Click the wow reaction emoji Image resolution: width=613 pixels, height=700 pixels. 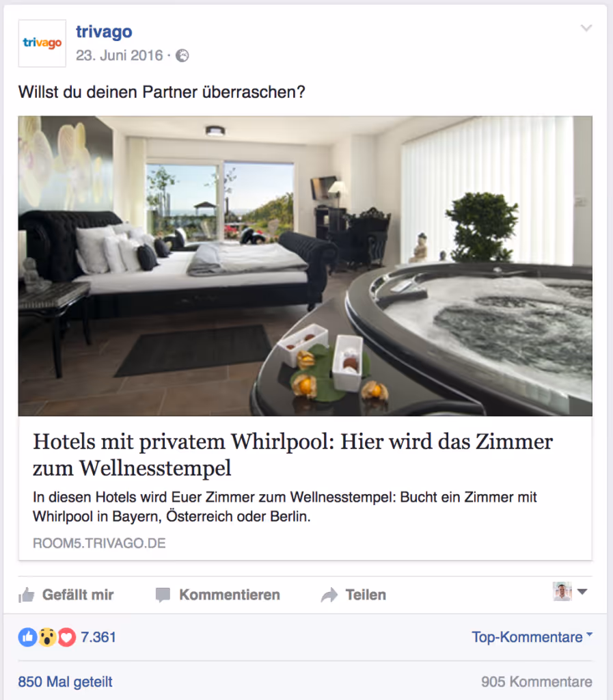tap(47, 637)
